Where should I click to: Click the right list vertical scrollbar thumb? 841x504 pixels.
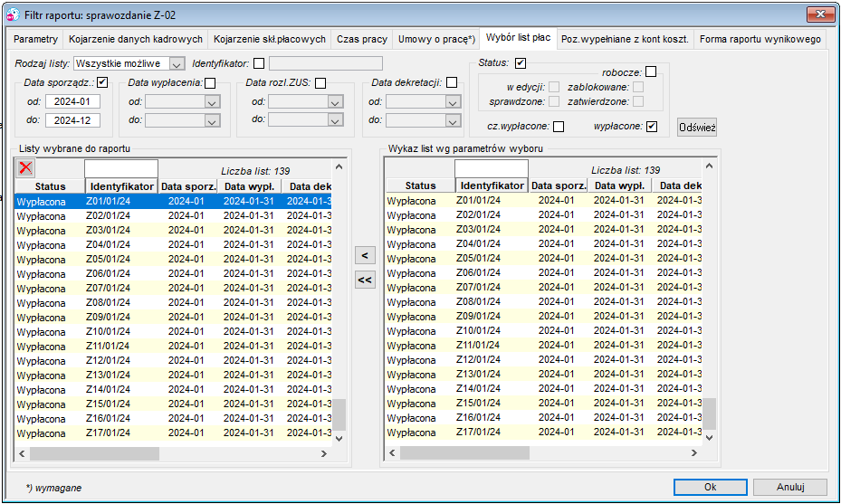tap(709, 414)
